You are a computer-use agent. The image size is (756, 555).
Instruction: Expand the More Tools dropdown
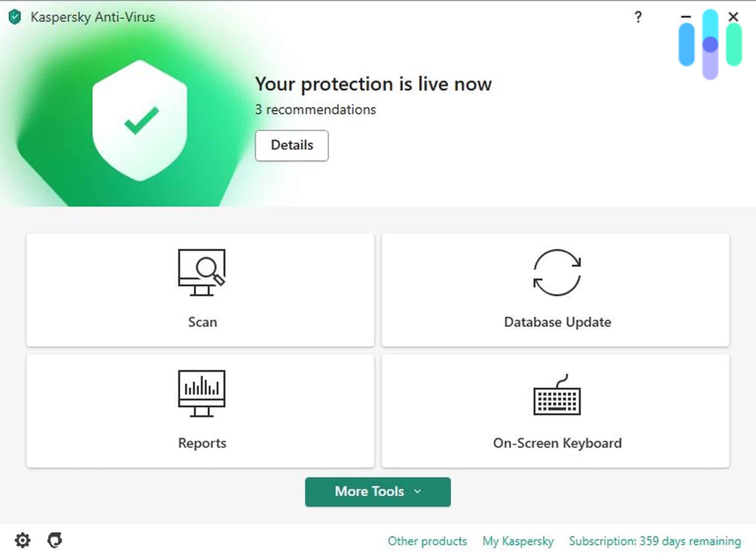(x=378, y=492)
